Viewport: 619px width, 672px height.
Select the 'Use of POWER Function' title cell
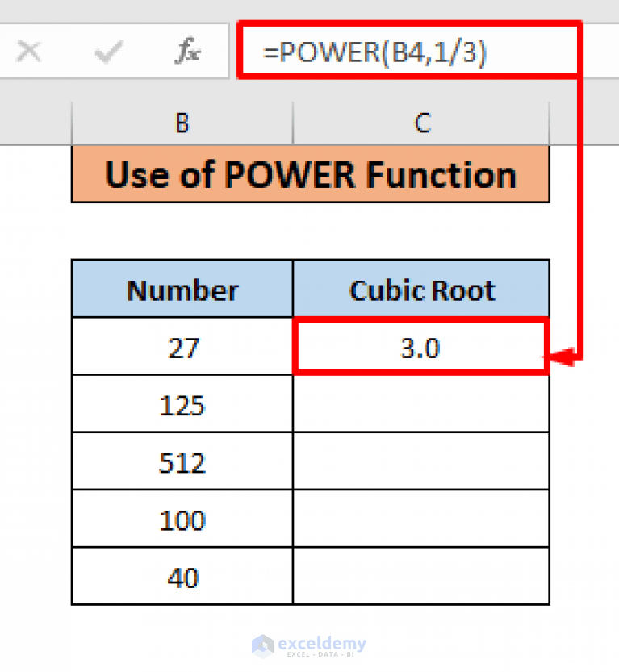(x=311, y=174)
